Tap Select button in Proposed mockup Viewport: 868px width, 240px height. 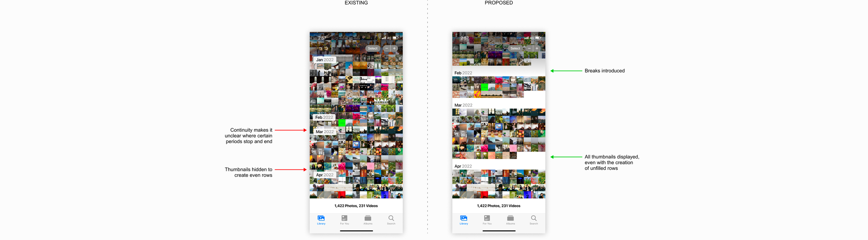(x=515, y=49)
